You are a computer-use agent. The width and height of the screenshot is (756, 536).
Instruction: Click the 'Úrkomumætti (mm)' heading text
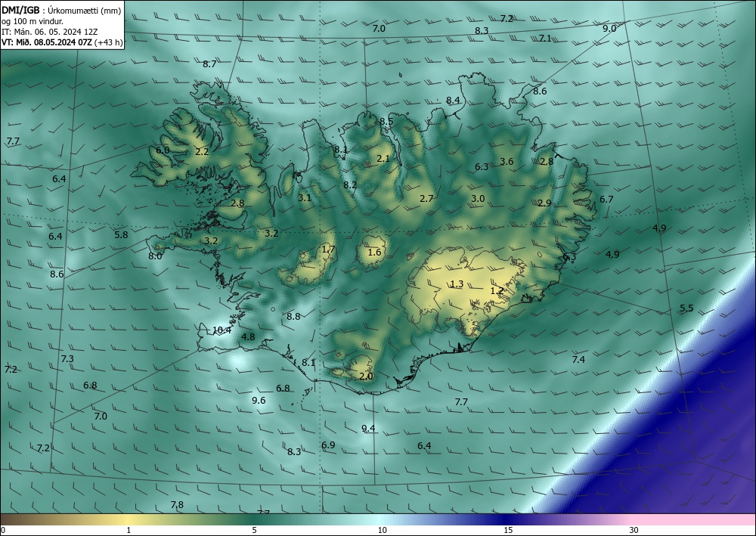(x=85, y=11)
